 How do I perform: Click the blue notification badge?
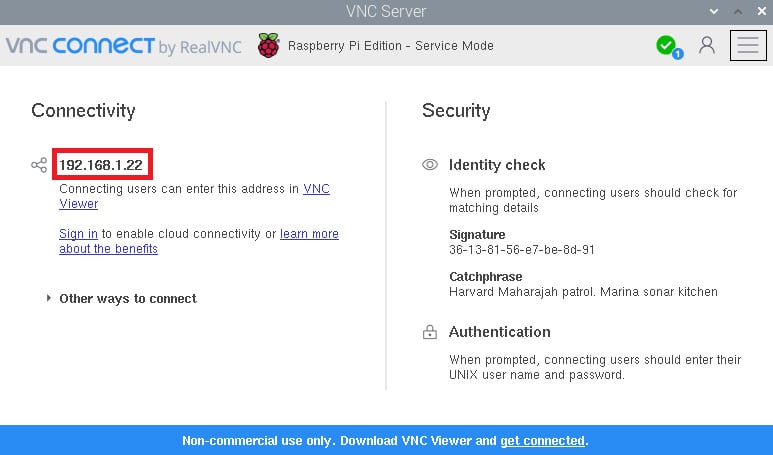(678, 54)
